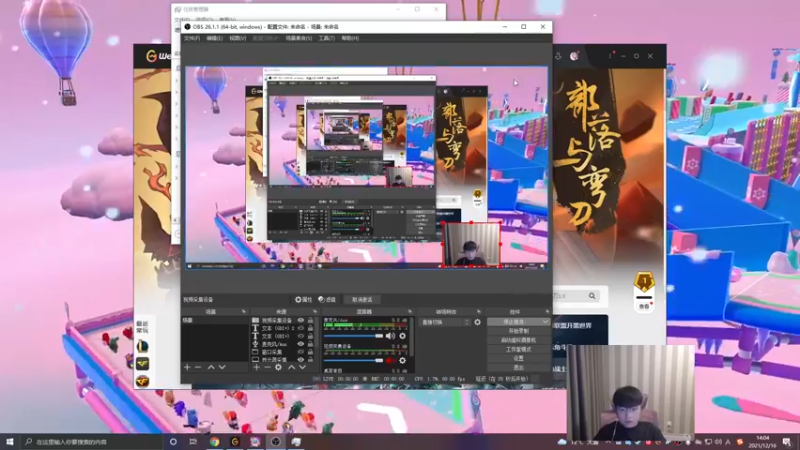Viewport: 800px width, 450px height.
Task: Open 设置 settings button in Controls
Action: (x=518, y=359)
